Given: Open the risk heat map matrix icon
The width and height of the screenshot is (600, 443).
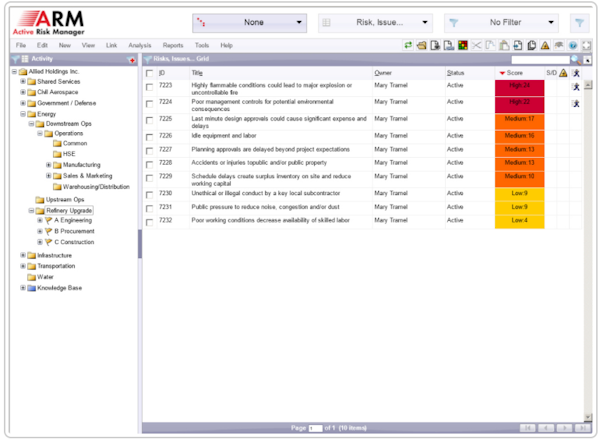Looking at the screenshot, I should click(462, 46).
